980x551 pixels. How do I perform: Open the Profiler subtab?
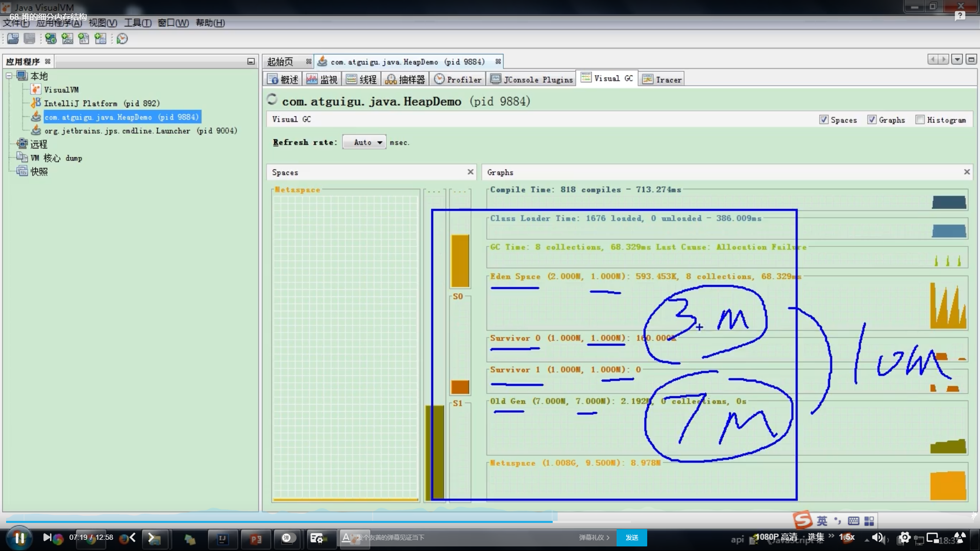click(458, 80)
